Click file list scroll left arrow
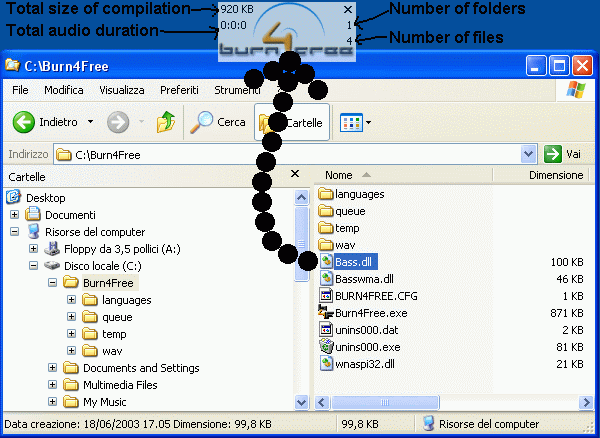600x438 pixels. tap(322, 402)
